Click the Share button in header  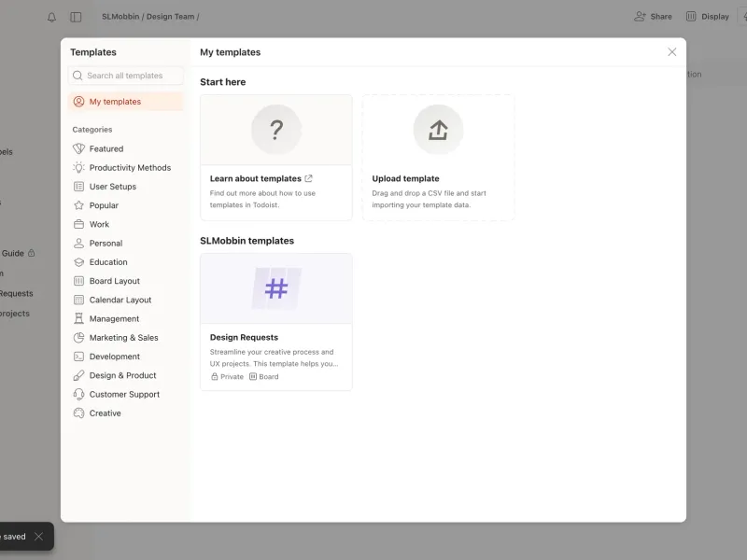tap(653, 17)
